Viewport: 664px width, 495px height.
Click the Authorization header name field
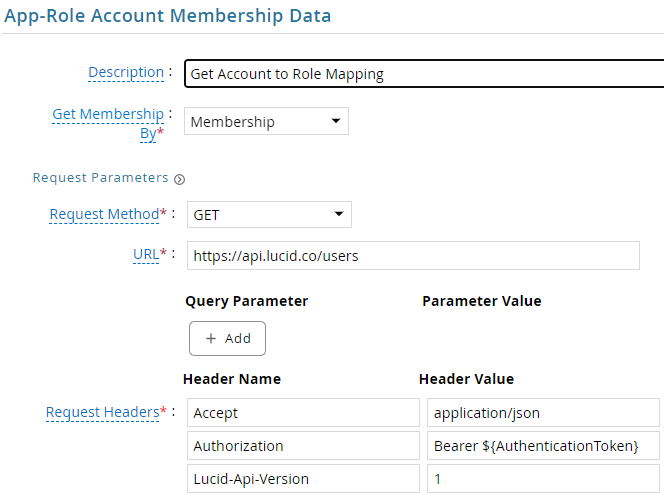(x=303, y=445)
